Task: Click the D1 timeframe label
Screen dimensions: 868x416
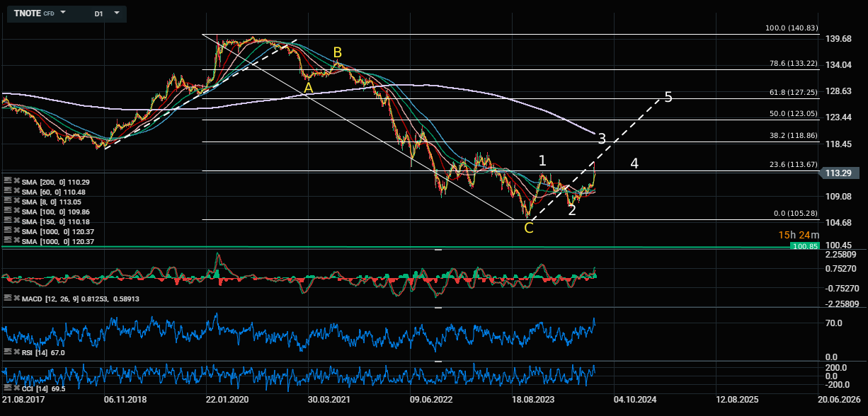Action: tap(98, 13)
